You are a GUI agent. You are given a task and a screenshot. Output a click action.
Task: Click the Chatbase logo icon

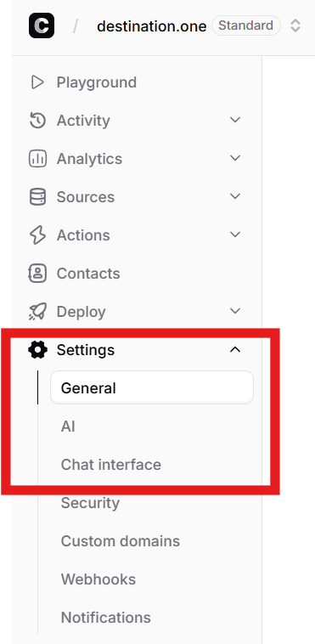coord(42,25)
